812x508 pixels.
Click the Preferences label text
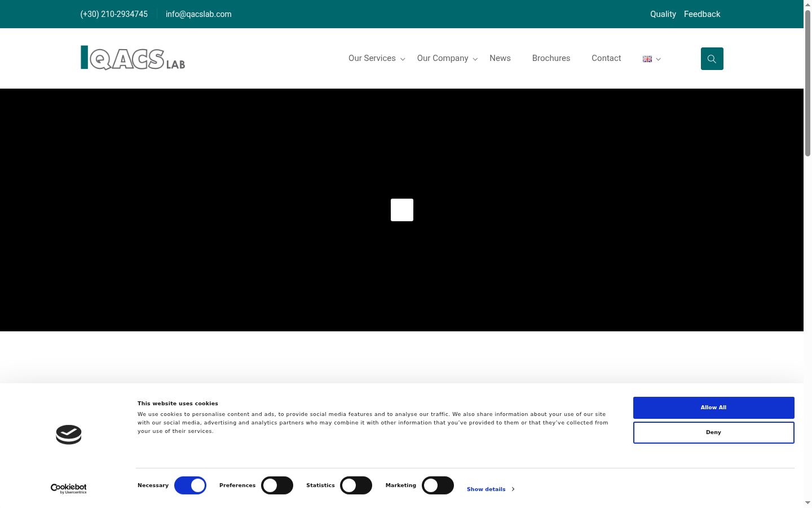237,485
